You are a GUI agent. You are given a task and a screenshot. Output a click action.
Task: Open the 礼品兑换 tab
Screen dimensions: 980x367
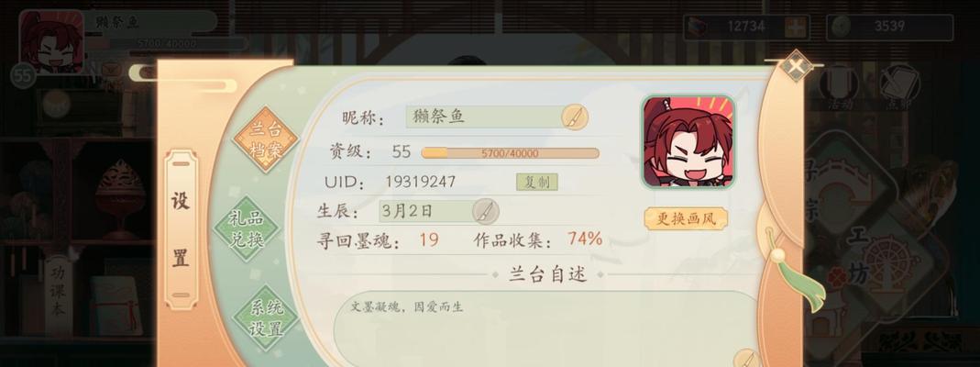(x=247, y=228)
